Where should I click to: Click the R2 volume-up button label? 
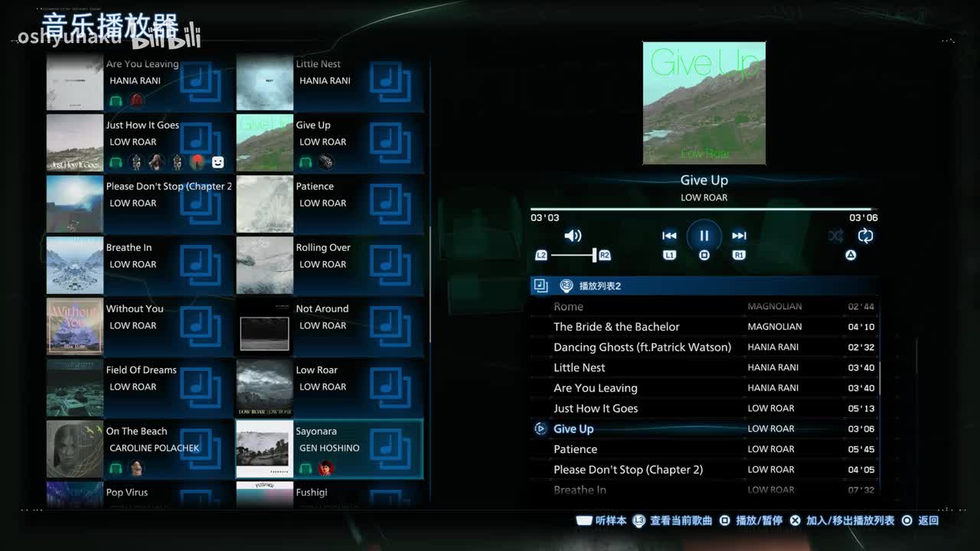click(605, 255)
